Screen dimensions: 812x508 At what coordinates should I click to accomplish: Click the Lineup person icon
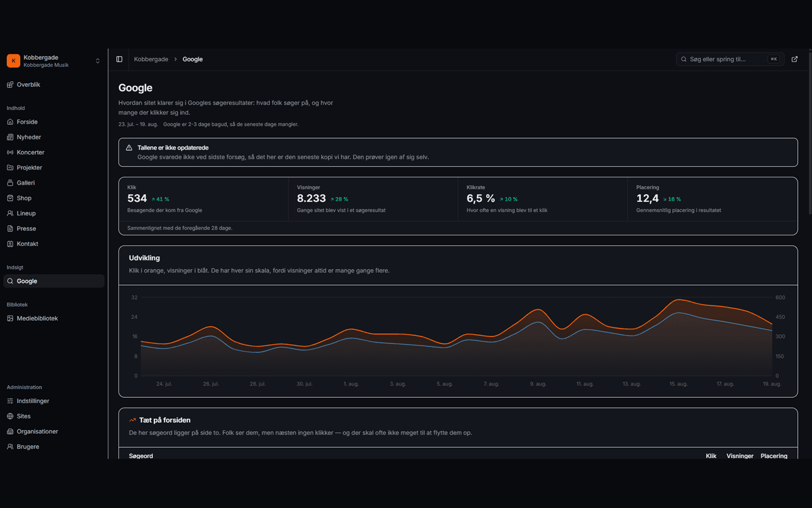tap(10, 213)
